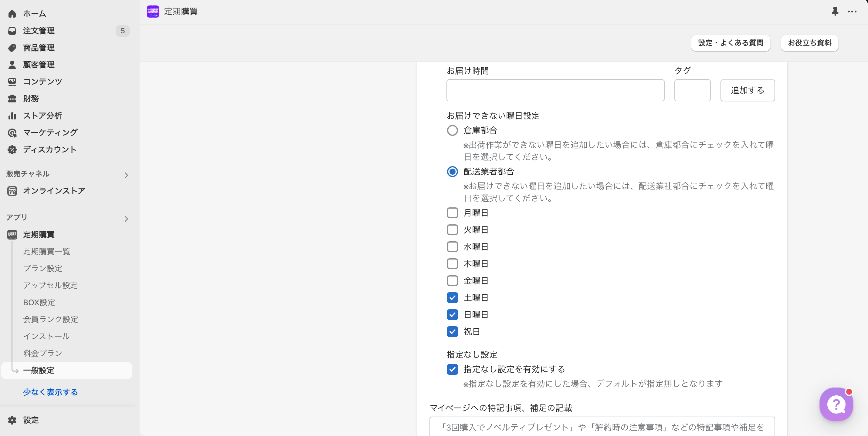Select the 倉庫都合 radio option
868x436 pixels.
452,130
